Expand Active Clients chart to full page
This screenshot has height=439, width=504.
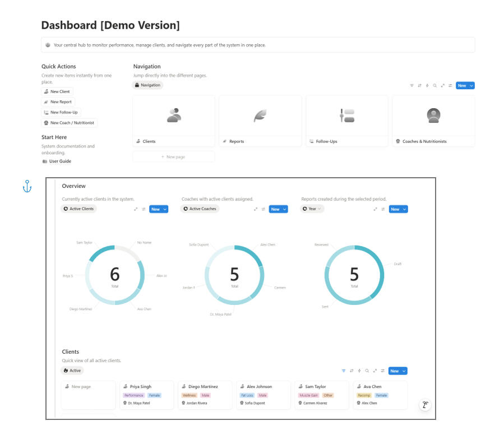pyautogui.click(x=136, y=209)
